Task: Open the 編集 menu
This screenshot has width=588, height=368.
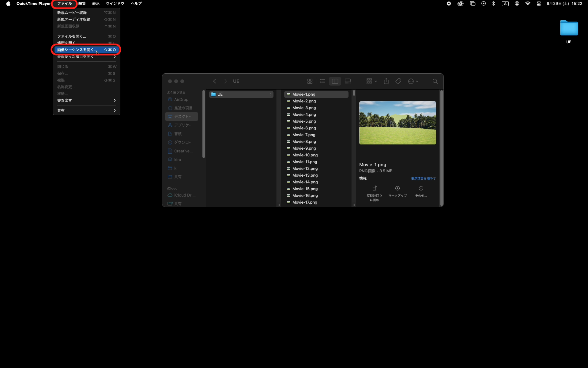Action: point(82,4)
